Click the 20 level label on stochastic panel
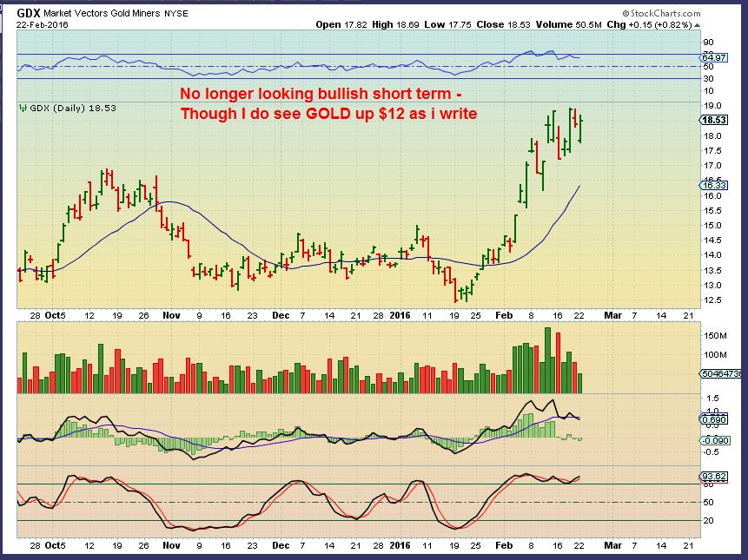 tap(709, 520)
